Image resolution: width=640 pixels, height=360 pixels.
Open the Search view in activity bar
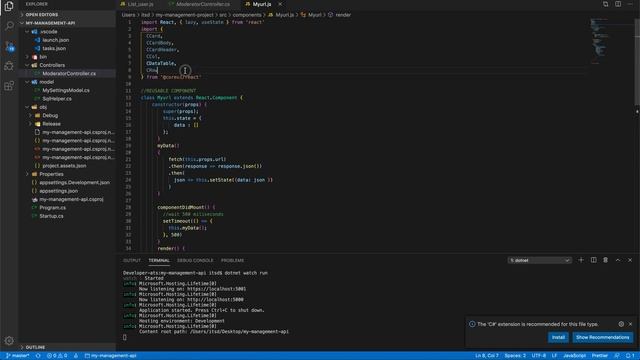(9, 26)
